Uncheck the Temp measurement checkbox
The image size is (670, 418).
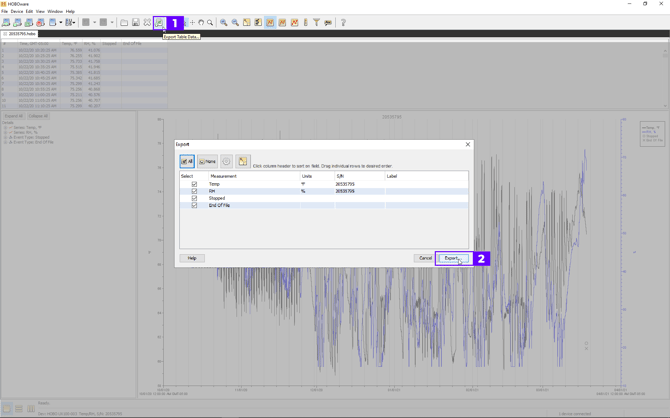[194, 184]
